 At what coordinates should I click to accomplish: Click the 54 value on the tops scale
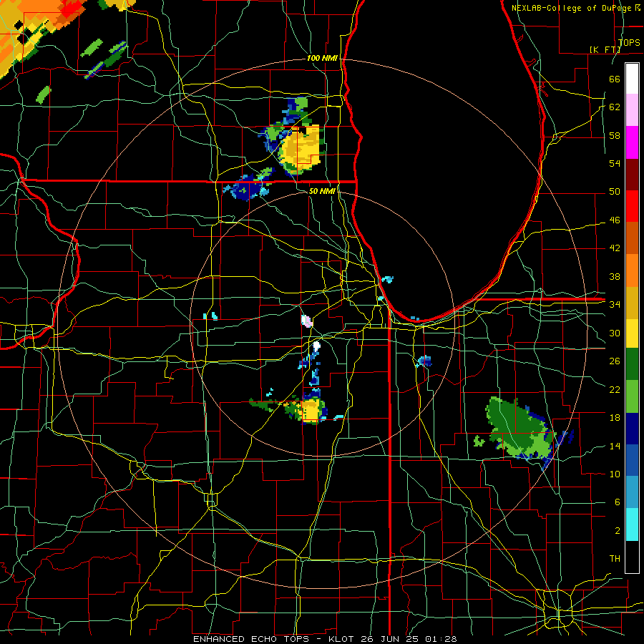(615, 163)
